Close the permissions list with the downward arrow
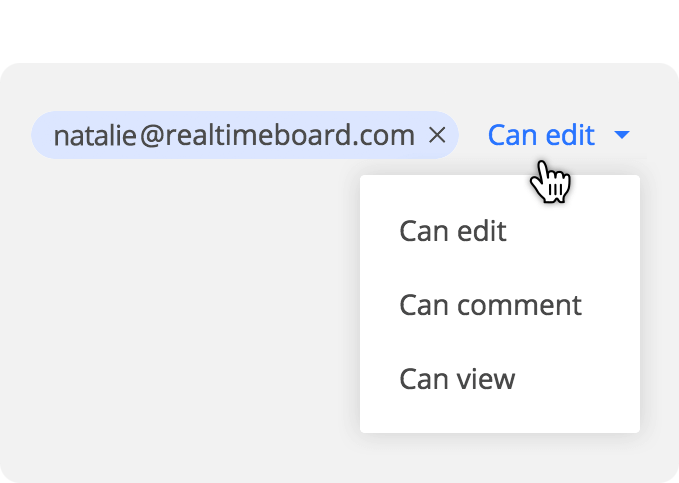 point(622,135)
